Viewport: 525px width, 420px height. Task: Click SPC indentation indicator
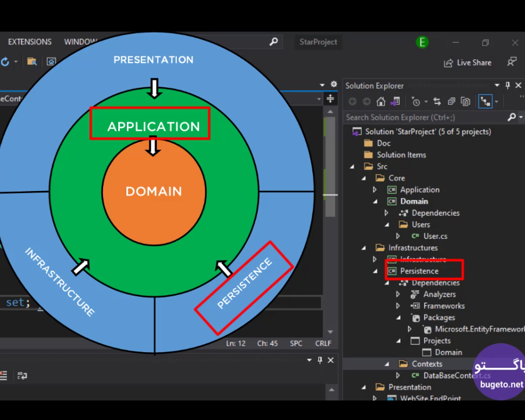[x=296, y=343]
